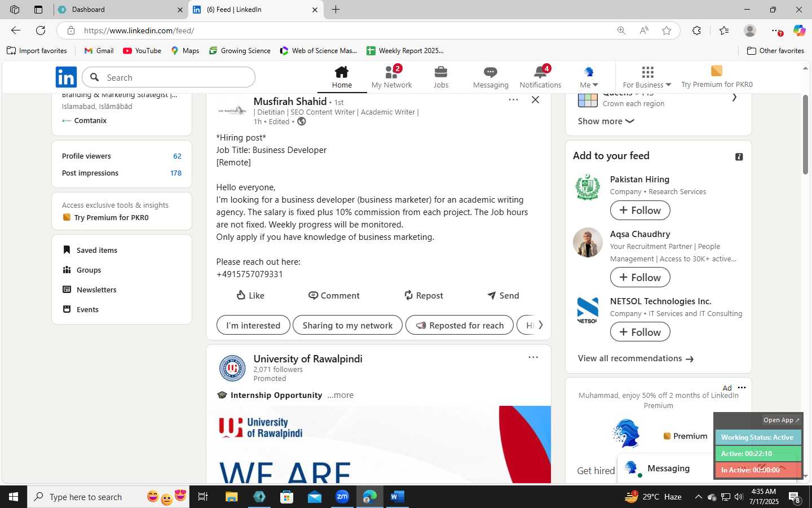Open Newsletters in sidebar
The width and height of the screenshot is (812, 508).
pyautogui.click(x=89, y=290)
